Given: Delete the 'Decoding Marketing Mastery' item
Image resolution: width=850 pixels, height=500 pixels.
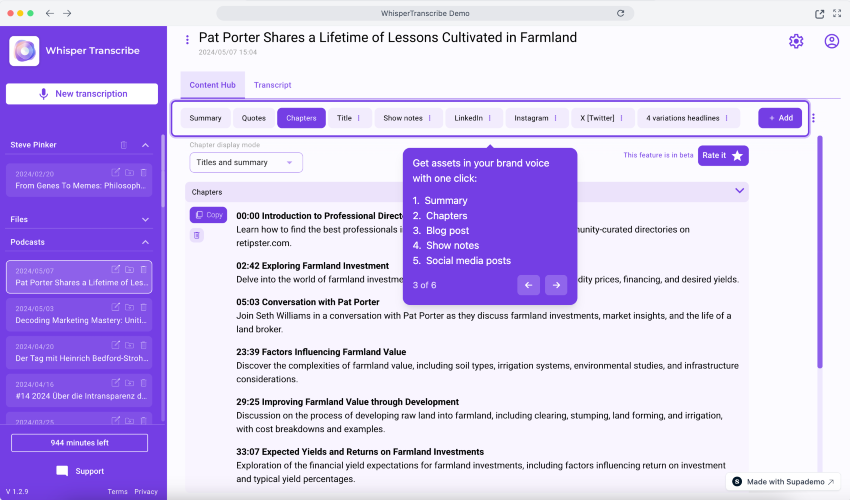Looking at the screenshot, I should [x=144, y=307].
